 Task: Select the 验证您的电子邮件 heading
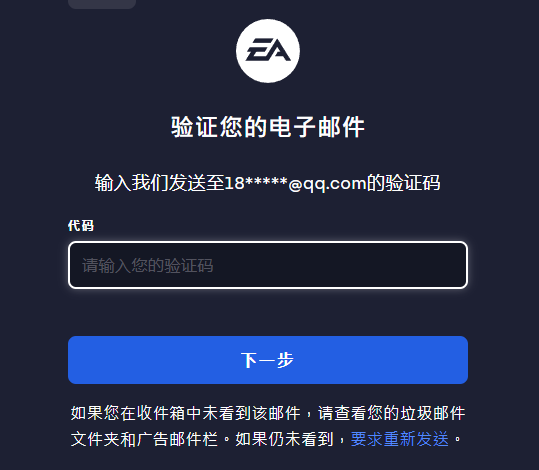(x=268, y=127)
